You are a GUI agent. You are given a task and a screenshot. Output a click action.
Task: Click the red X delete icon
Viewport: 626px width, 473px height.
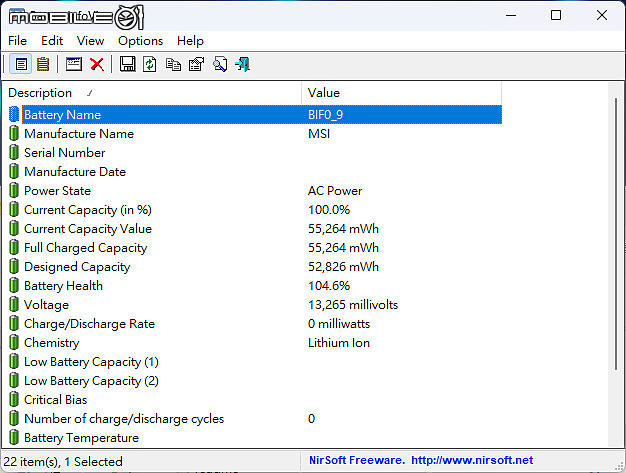97,64
